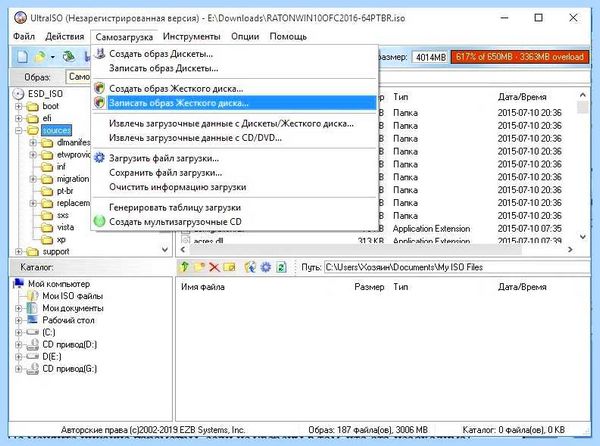Viewport: 600px width, 446px height.
Task: Click the Up folder icon in catalog toolbar
Action: pos(184,267)
